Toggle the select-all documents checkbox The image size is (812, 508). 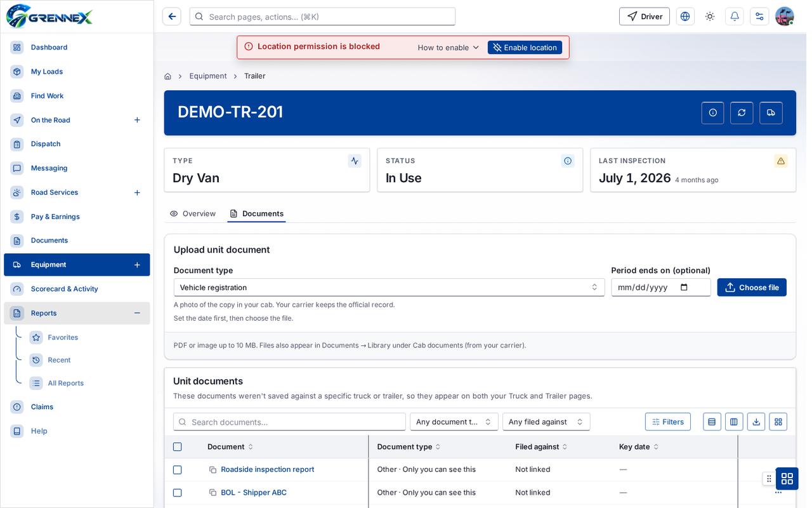(x=178, y=447)
